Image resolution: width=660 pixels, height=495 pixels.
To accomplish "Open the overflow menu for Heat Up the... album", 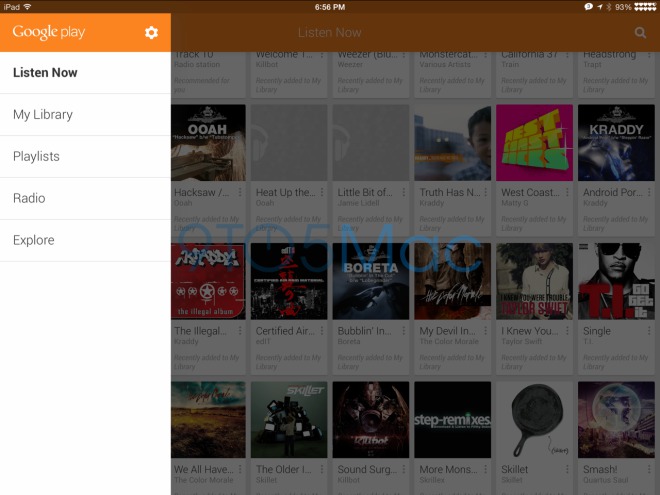I will [x=322, y=192].
